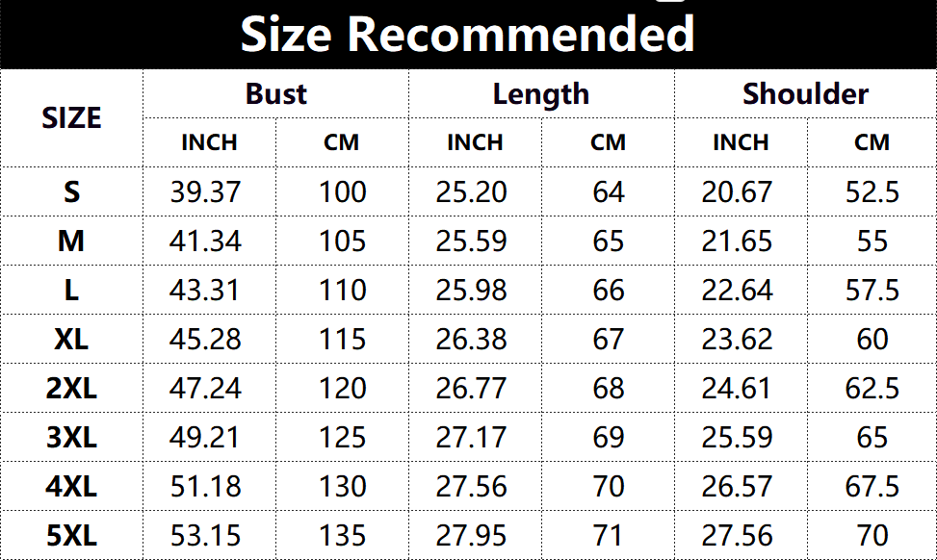The width and height of the screenshot is (937, 560).
Task: Select the XL size row label
Action: 71,339
